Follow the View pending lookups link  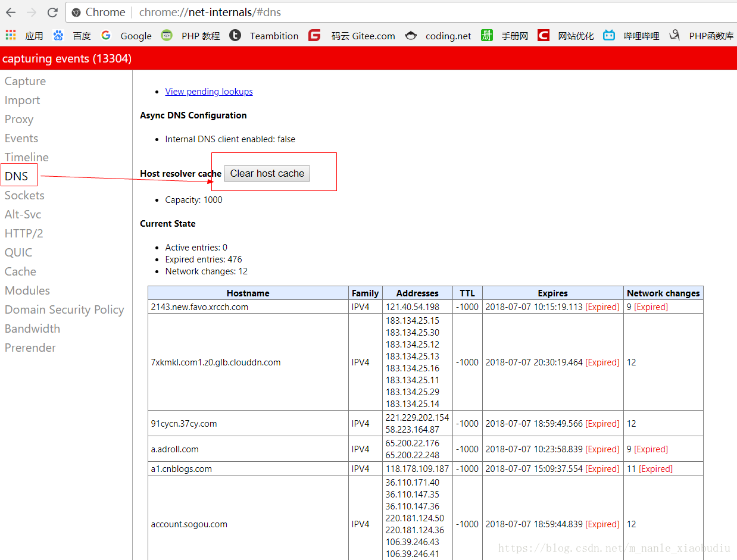tap(209, 92)
